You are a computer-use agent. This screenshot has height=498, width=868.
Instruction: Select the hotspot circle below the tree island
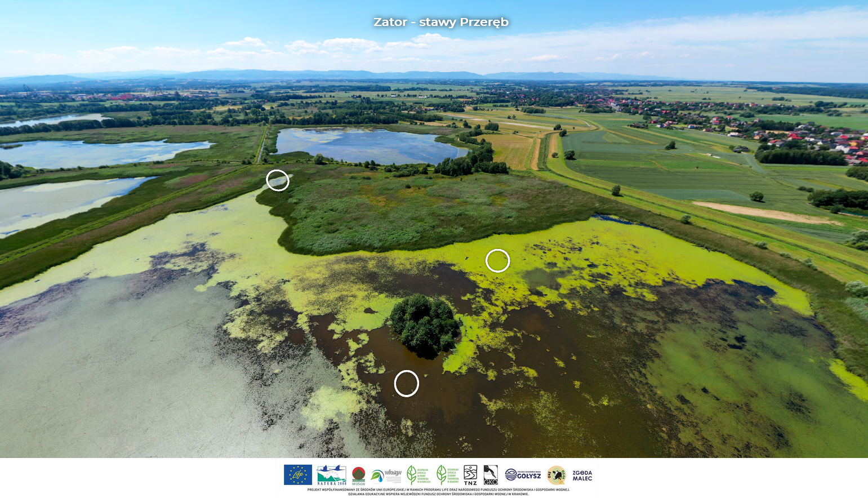click(406, 384)
